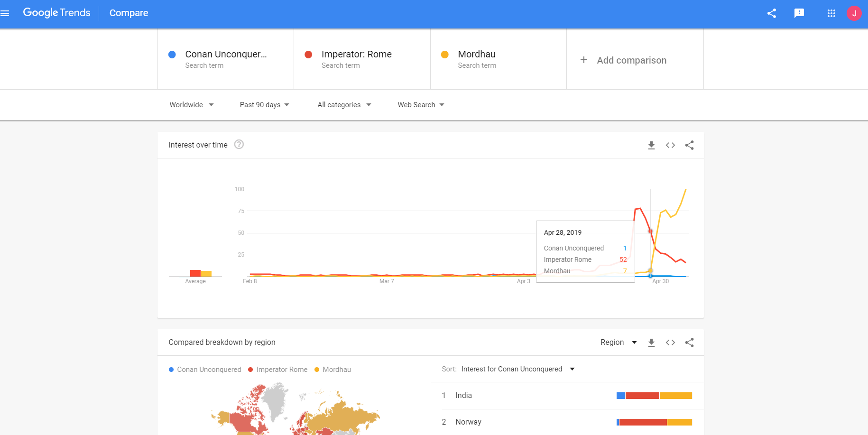Image resolution: width=868 pixels, height=435 pixels.
Task: Click the plus icon beside Add comparison
Action: click(584, 60)
